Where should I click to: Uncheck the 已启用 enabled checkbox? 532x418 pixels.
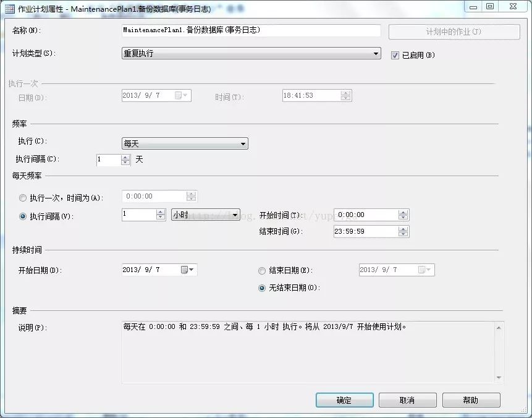coord(395,55)
